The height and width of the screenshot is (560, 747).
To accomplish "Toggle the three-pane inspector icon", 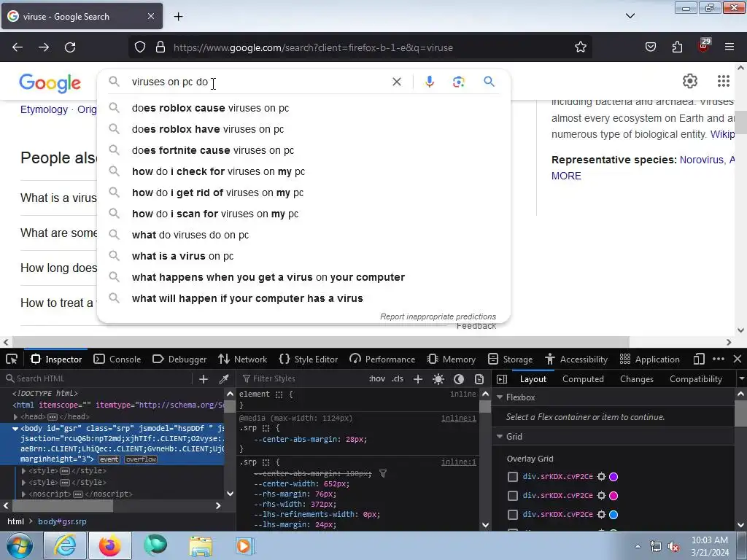I will coord(502,379).
